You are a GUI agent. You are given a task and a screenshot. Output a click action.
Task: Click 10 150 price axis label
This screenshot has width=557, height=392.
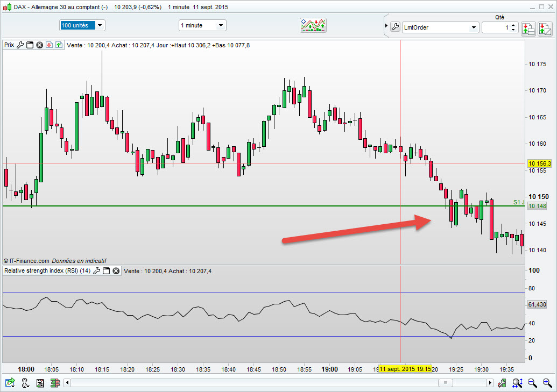click(539, 197)
